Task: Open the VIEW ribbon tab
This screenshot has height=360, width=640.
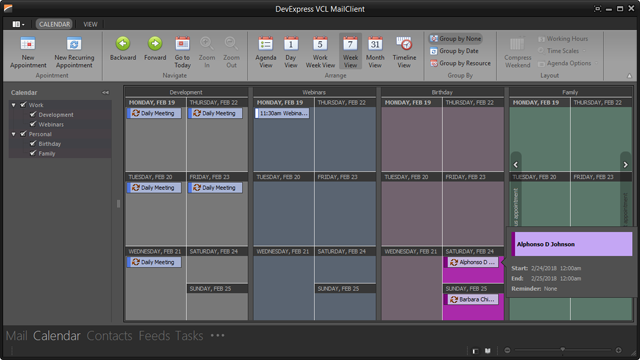Action: point(90,24)
